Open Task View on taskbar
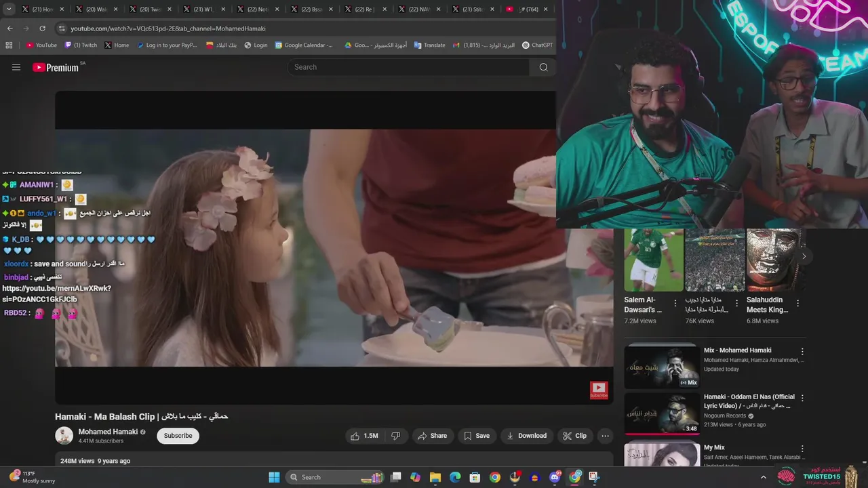 [x=396, y=477]
